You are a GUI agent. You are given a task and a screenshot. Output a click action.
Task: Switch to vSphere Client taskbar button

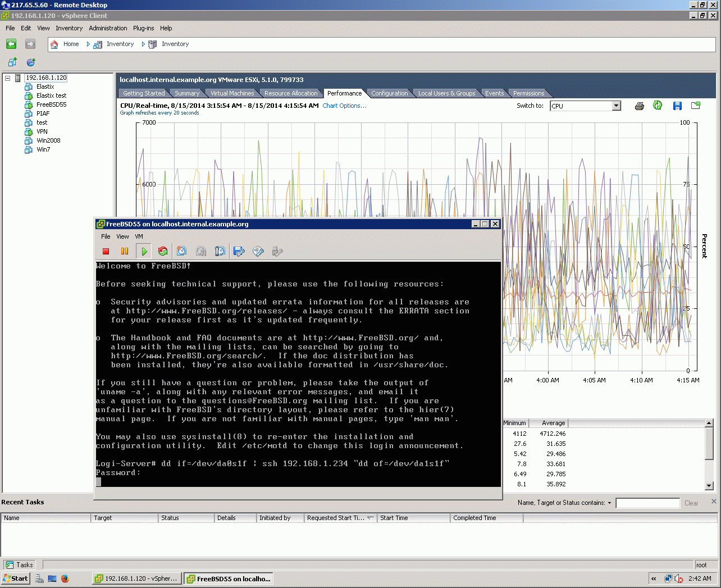(x=137, y=578)
